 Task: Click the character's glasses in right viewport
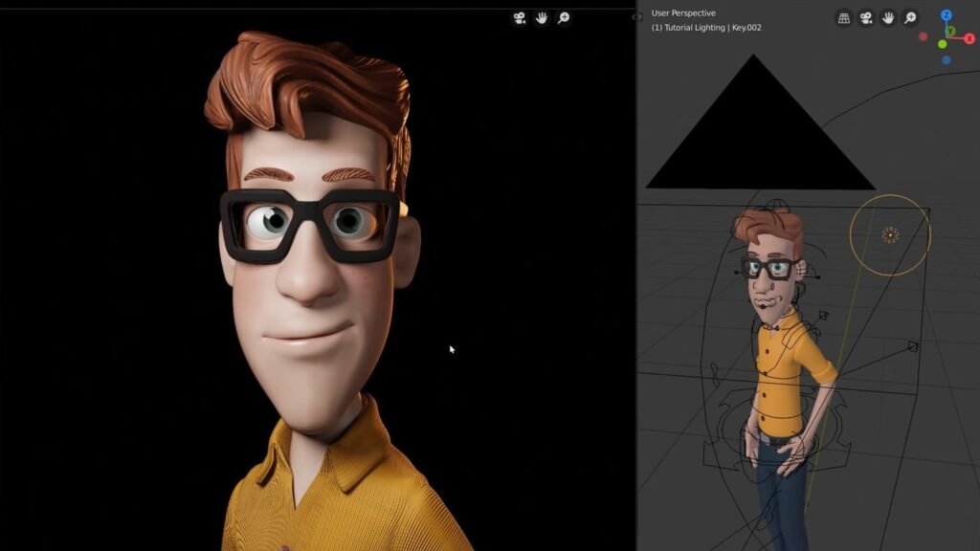pyautogui.click(x=770, y=269)
